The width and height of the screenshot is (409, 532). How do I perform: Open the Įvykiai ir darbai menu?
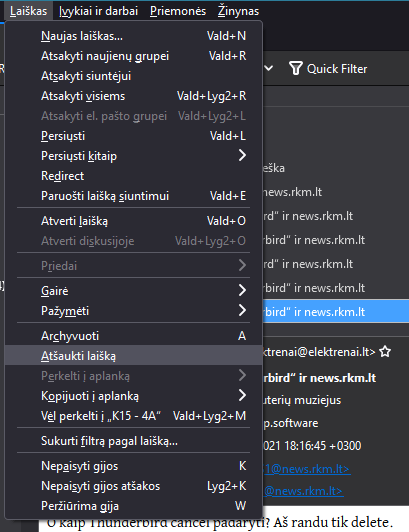click(x=98, y=11)
